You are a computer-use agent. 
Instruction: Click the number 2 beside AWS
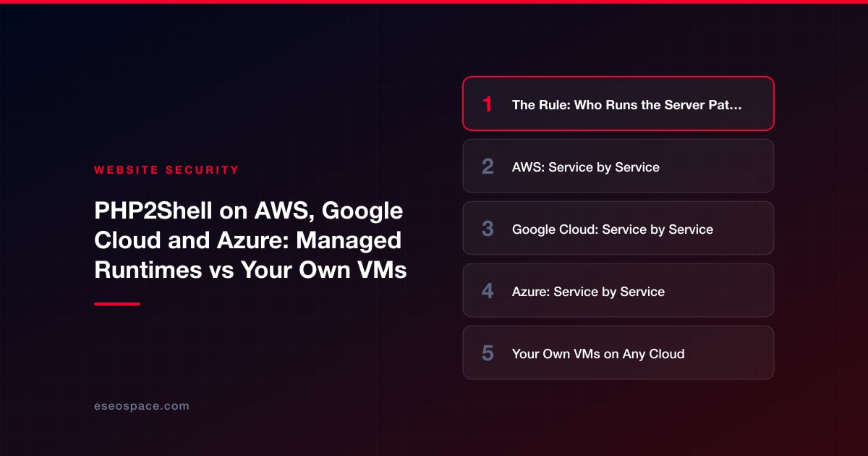coord(488,166)
